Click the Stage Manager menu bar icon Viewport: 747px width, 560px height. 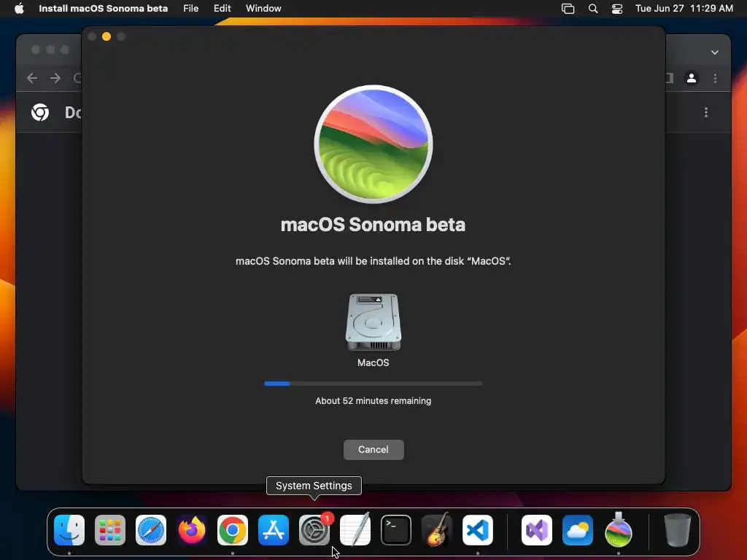coord(568,9)
